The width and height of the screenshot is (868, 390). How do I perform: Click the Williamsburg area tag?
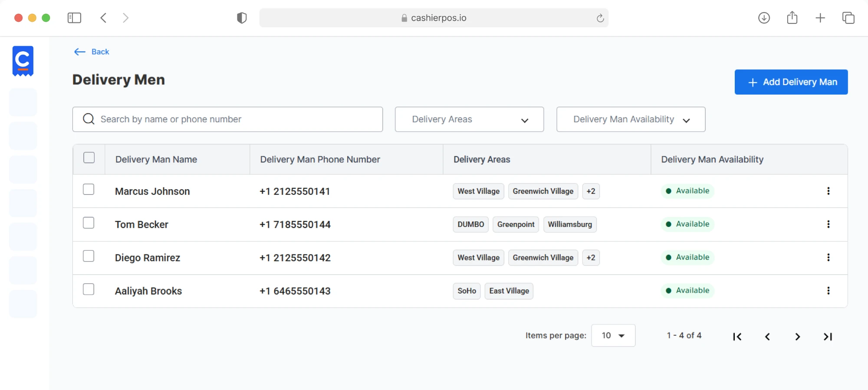[x=570, y=224]
